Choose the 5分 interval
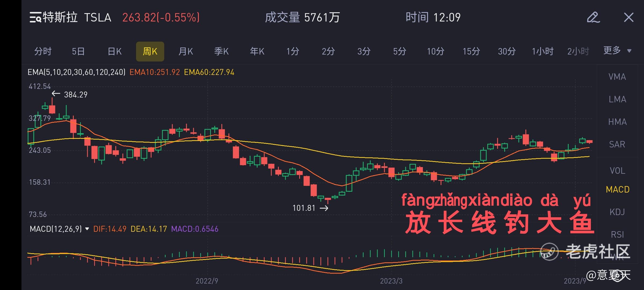The image size is (644, 290). point(400,51)
